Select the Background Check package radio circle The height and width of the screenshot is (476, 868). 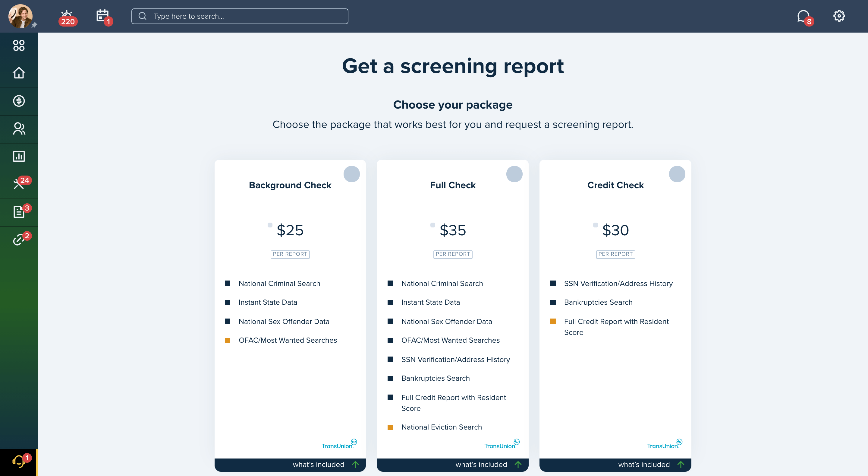[351, 174]
